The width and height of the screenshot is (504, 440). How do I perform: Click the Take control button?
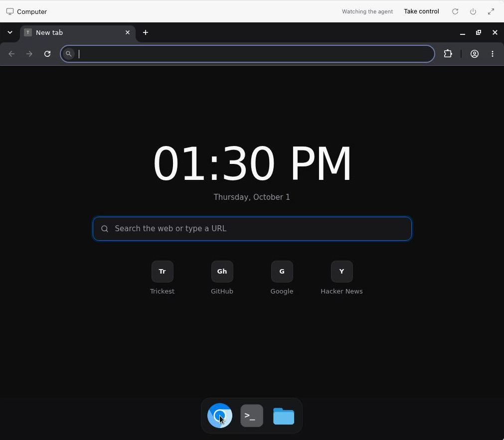(421, 11)
